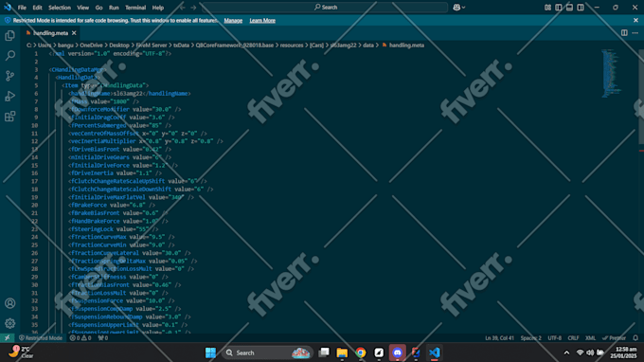Open the Source Control view
The image size is (644, 362).
pyautogui.click(x=9, y=76)
